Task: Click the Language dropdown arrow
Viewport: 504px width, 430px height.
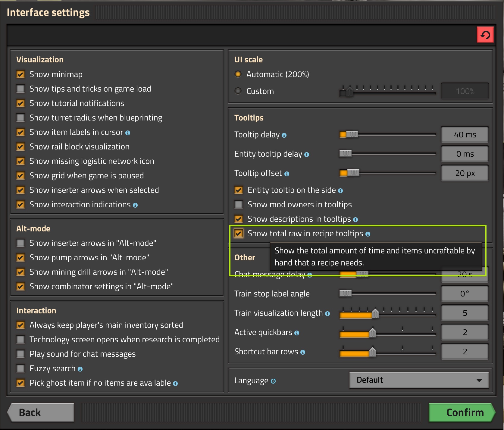Action: click(x=479, y=380)
